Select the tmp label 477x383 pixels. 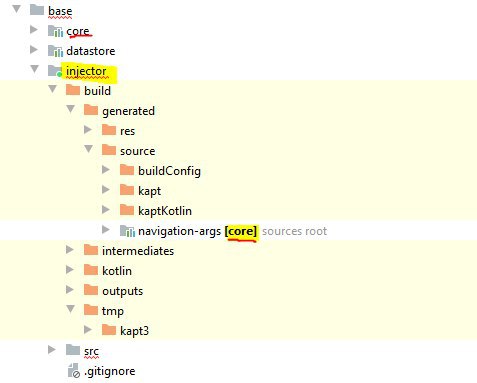pos(113,311)
